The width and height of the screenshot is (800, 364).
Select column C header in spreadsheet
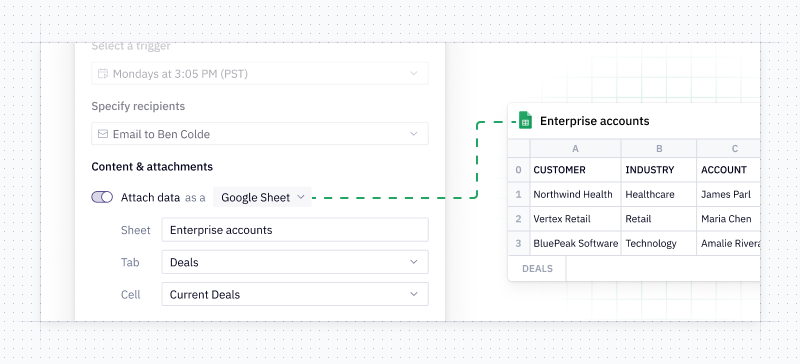coord(729,149)
